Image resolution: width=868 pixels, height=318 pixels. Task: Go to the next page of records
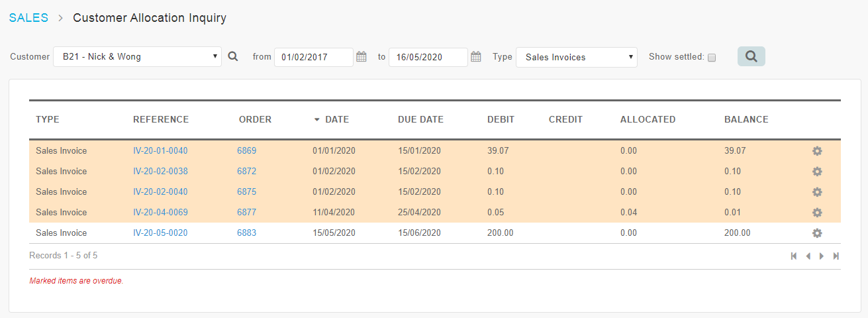click(x=822, y=256)
